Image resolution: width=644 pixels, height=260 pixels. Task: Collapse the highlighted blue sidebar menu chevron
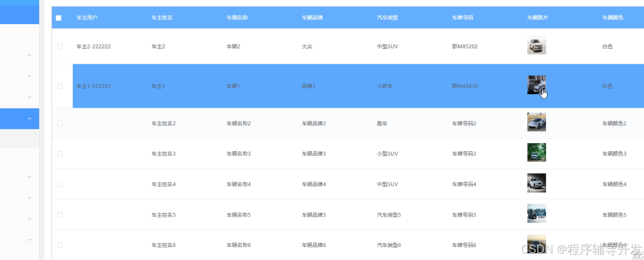click(29, 118)
